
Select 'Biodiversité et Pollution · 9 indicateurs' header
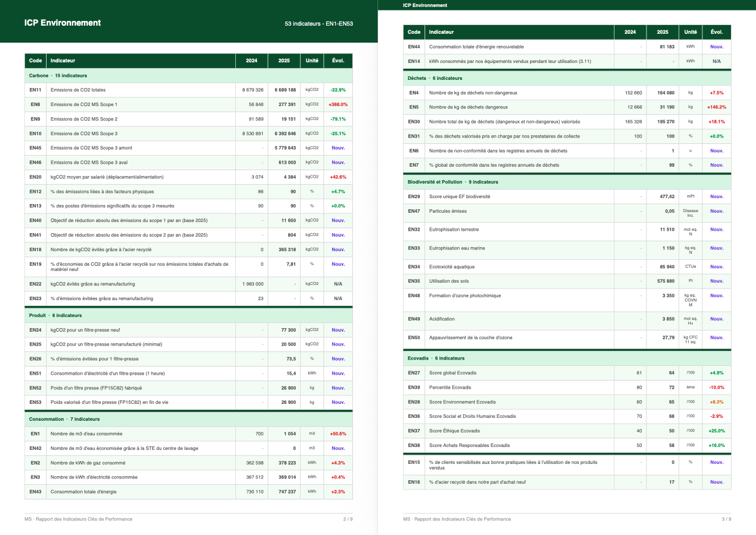tap(567, 182)
